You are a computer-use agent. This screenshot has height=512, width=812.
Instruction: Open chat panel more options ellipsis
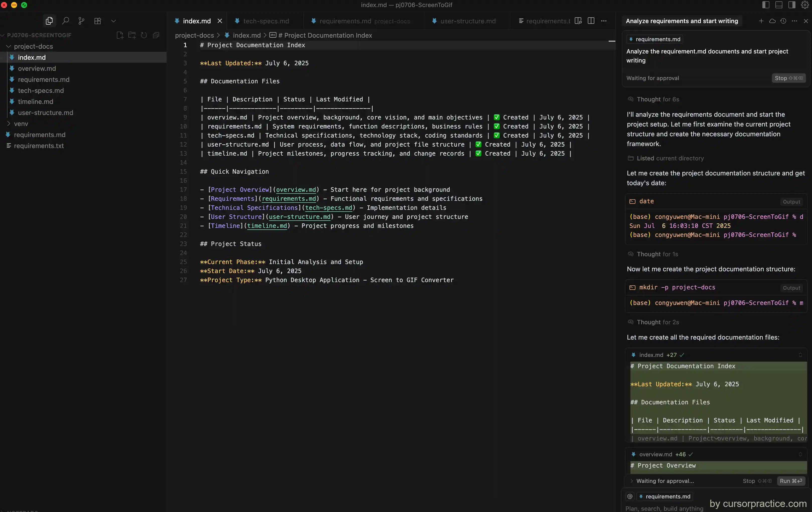[x=794, y=21]
